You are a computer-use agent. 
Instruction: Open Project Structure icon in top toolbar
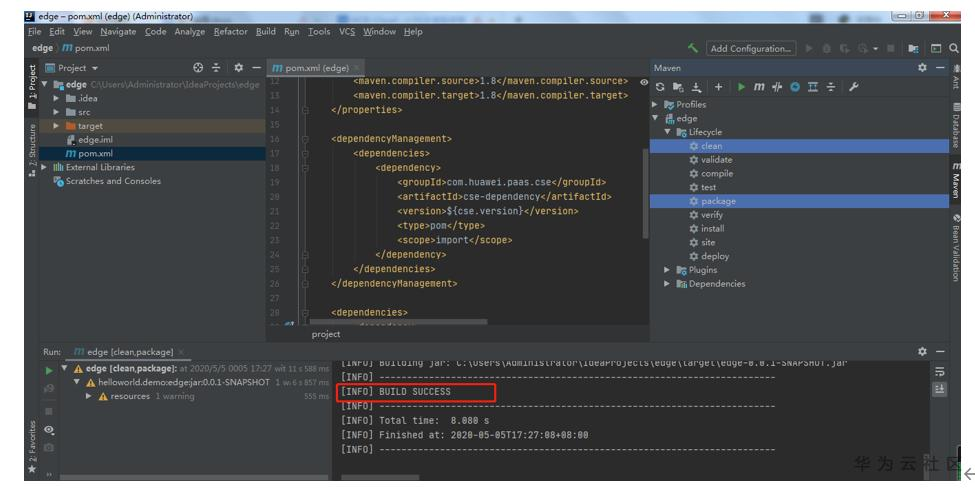coord(913,48)
